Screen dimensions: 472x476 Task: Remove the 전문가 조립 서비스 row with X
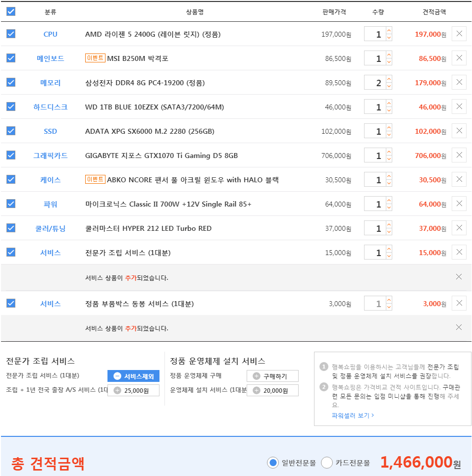pos(459,252)
